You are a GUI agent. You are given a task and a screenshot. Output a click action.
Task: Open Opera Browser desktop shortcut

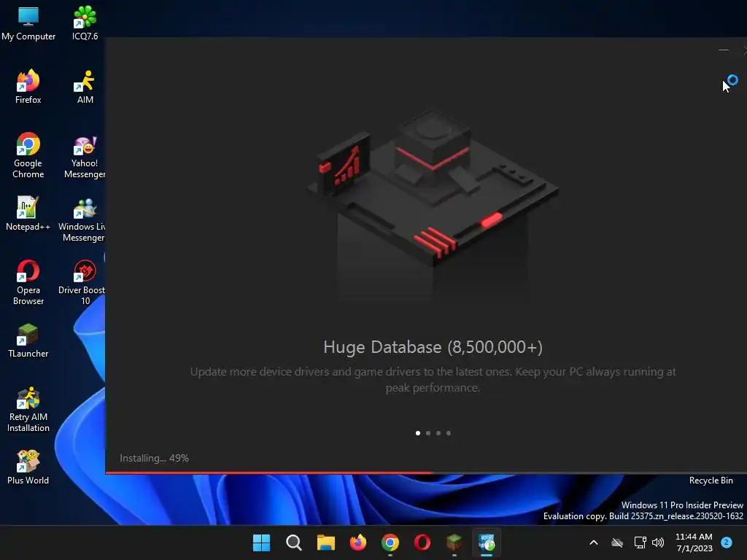click(x=28, y=282)
